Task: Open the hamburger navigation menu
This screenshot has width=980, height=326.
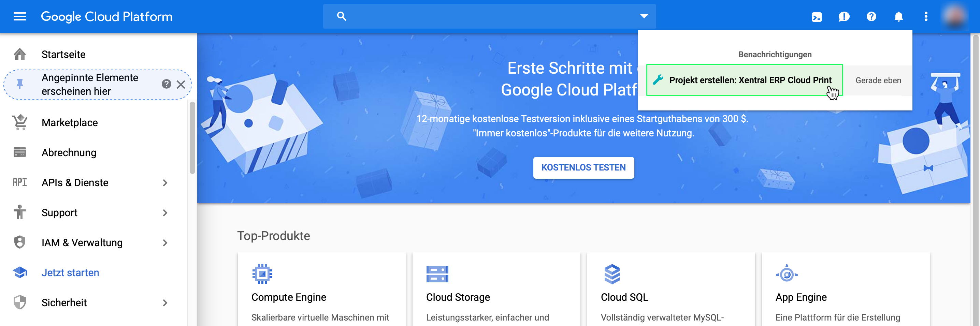Action: (19, 16)
